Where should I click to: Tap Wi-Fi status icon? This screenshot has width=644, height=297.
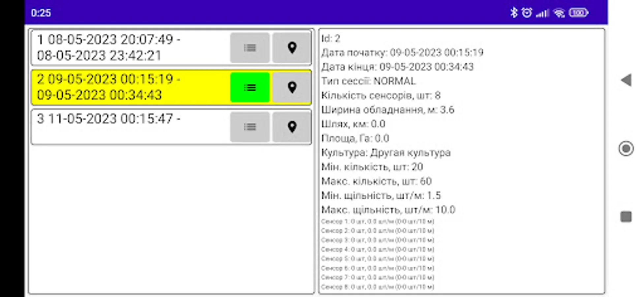(x=559, y=13)
